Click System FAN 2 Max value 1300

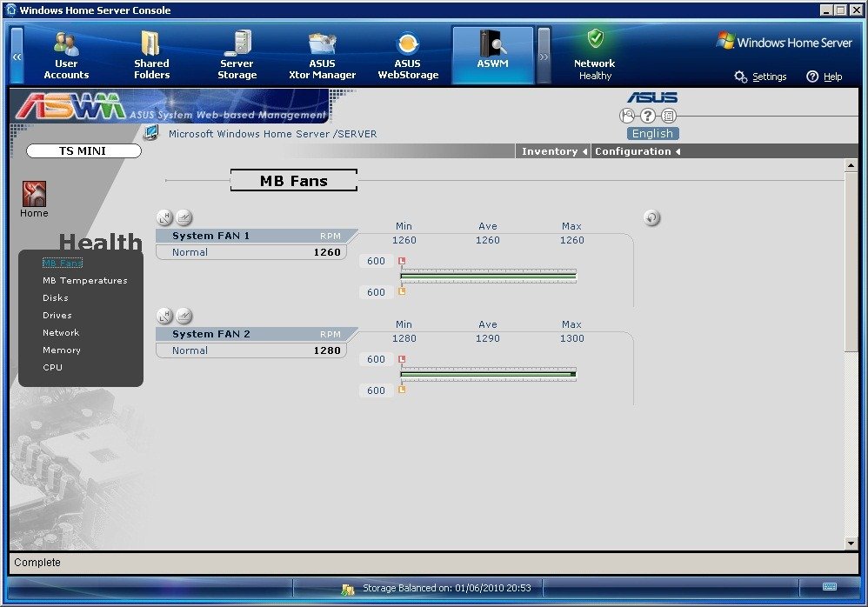click(571, 338)
